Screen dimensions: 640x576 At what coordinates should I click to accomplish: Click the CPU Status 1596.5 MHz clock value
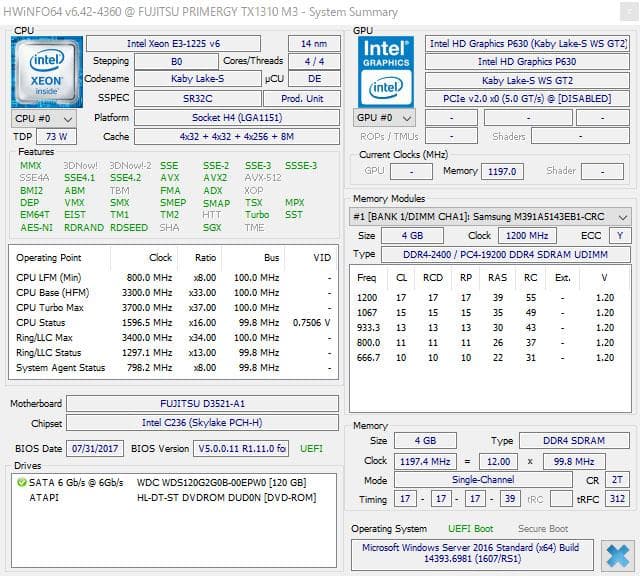click(147, 323)
